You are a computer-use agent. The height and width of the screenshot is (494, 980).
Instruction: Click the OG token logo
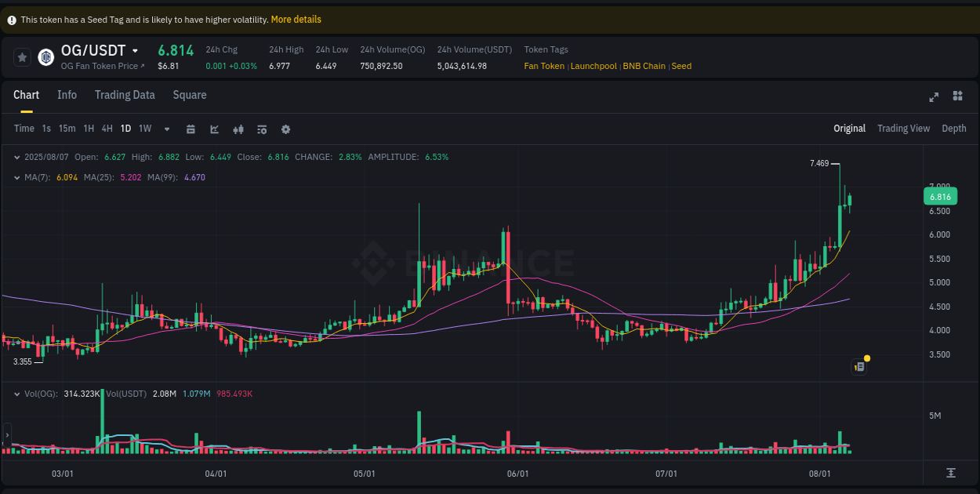coord(45,56)
